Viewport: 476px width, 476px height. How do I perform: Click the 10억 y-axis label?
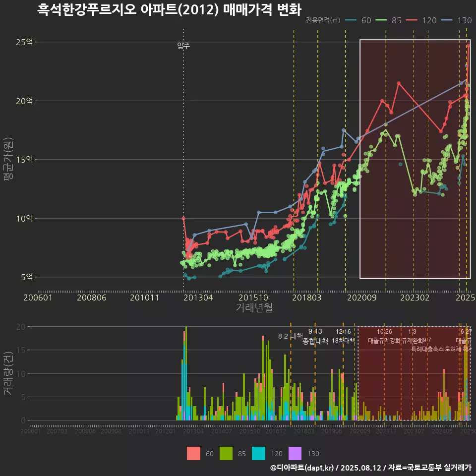click(x=24, y=218)
